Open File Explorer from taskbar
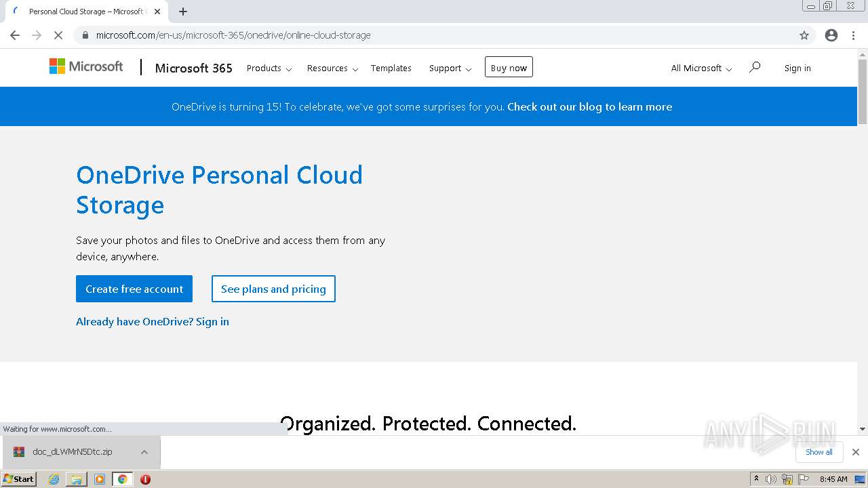Viewport: 868px width, 488px height. [x=77, y=479]
